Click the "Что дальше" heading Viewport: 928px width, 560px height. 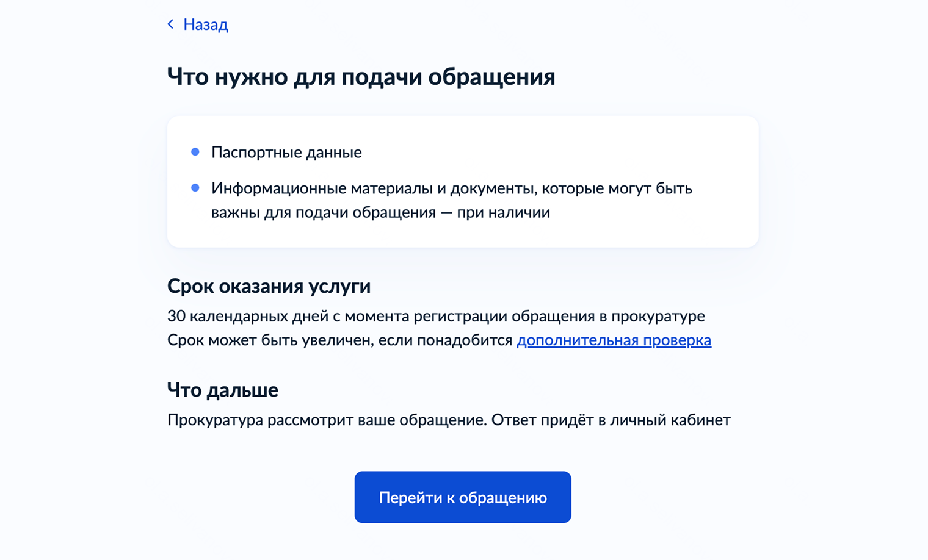pos(223,390)
